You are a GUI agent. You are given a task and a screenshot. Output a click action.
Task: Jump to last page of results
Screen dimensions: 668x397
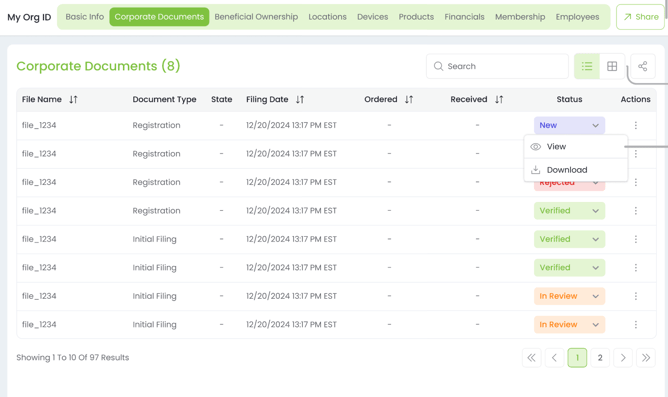[x=646, y=358]
